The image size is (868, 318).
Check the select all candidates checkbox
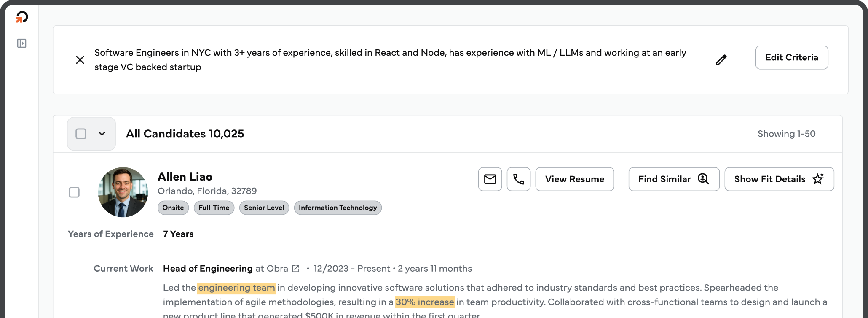tap(81, 134)
